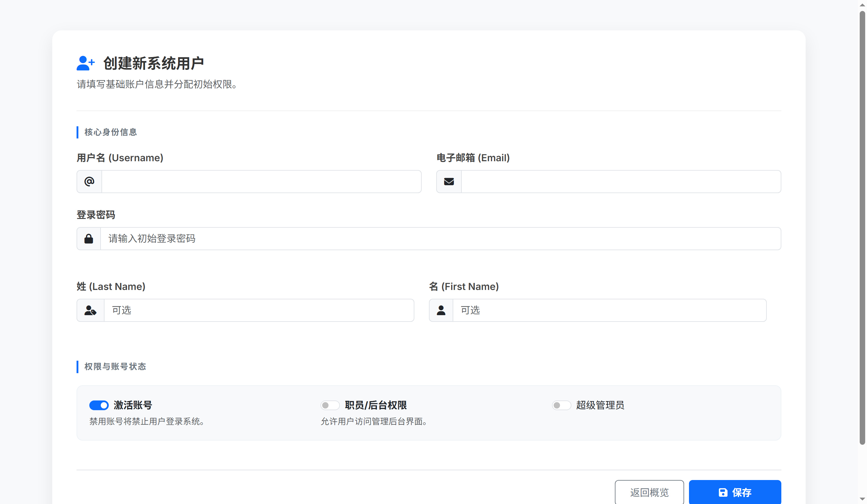The image size is (867, 504).
Task: Click the 保存 button to save the user
Action: 735,492
